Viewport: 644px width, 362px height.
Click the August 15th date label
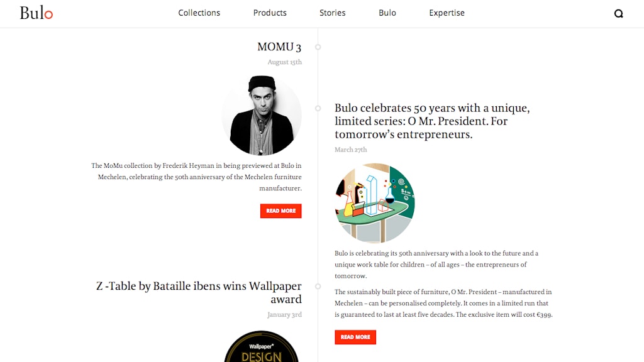(284, 62)
